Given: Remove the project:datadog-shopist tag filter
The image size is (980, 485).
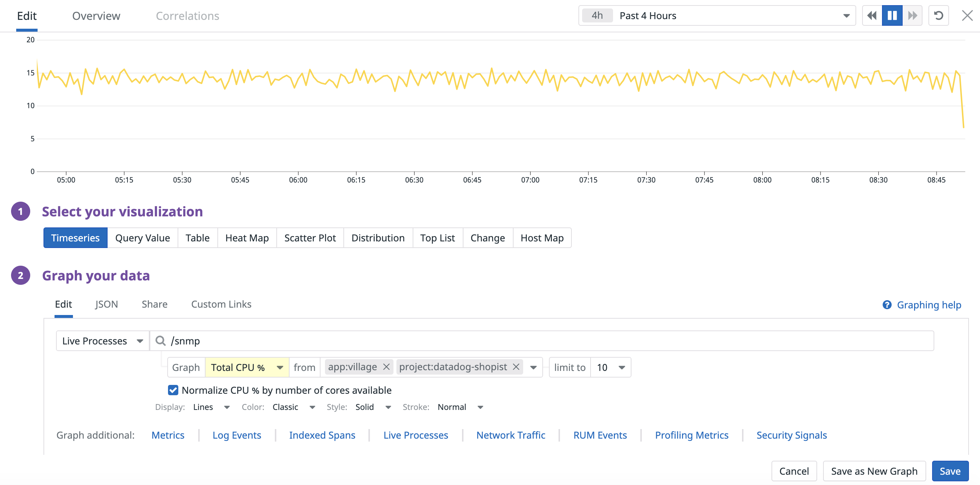Looking at the screenshot, I should coord(516,367).
